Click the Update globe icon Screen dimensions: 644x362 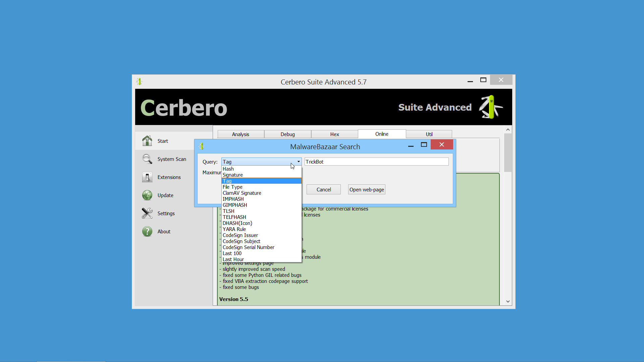click(147, 195)
